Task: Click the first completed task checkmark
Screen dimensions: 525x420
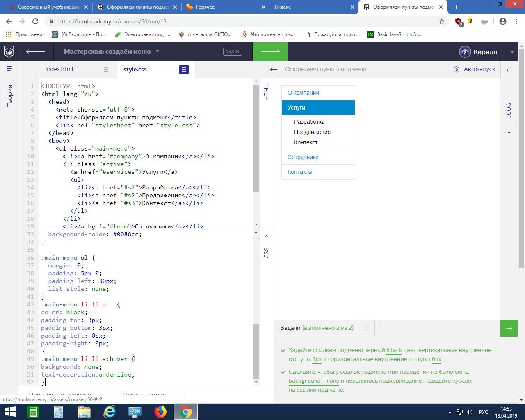Action: (283, 351)
